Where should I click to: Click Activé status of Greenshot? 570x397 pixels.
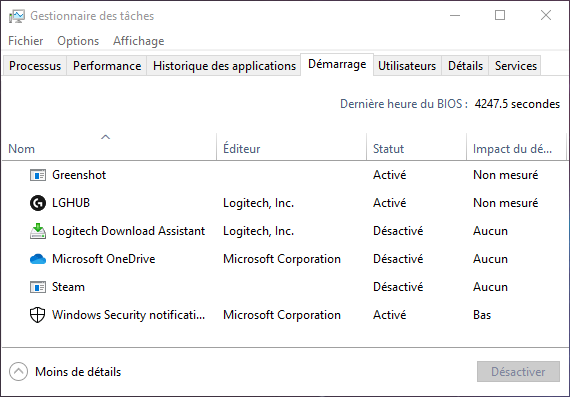click(389, 175)
